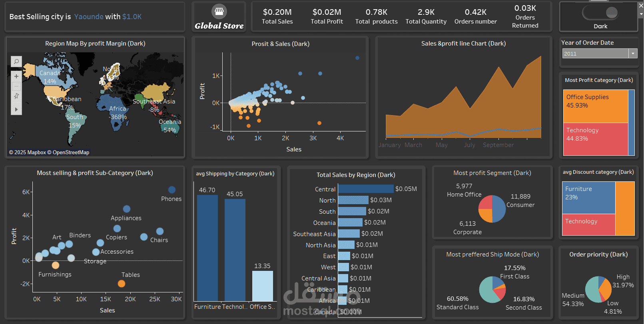Screen dimensions: 644x324
Task: Click the Phones bubble in sub-category chart
Action: coord(172,190)
